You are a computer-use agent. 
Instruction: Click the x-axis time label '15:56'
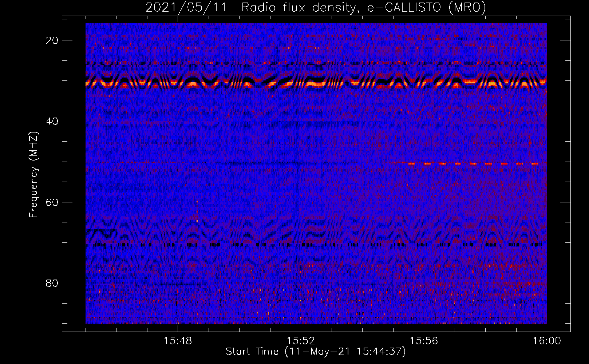424,341
